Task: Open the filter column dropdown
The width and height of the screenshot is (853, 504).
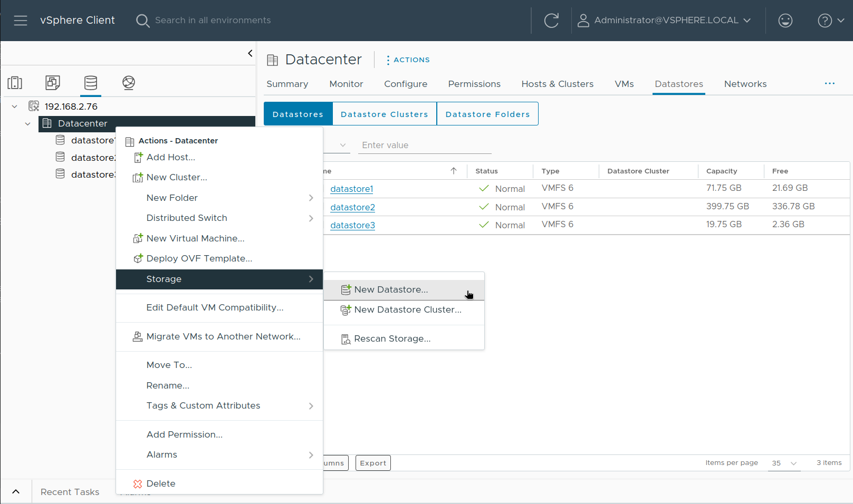Action: point(342,145)
